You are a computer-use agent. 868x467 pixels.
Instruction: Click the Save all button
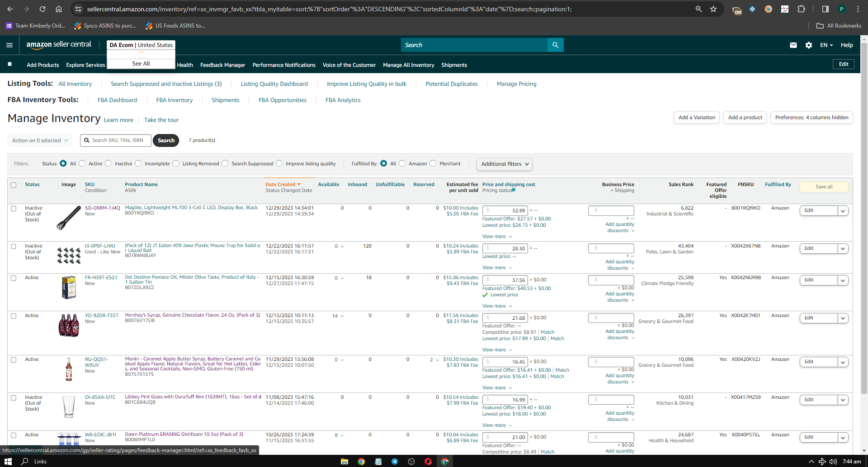824,187
